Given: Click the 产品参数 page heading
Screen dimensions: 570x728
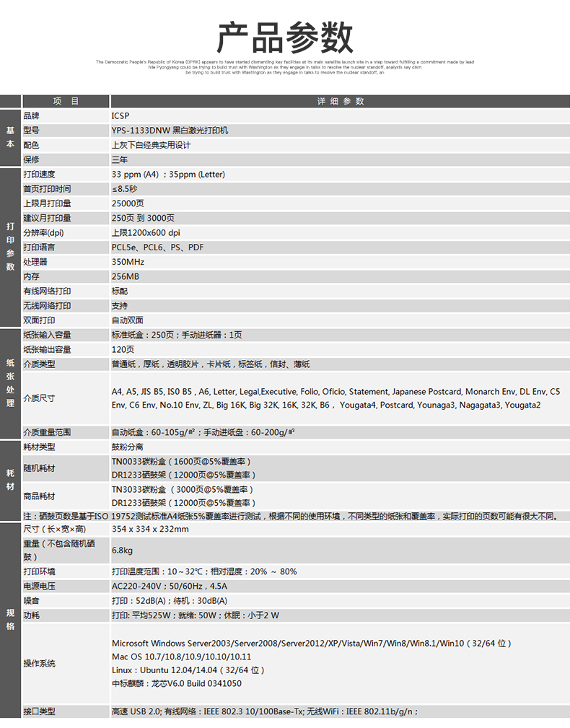Looking at the screenshot, I should pyautogui.click(x=285, y=37).
